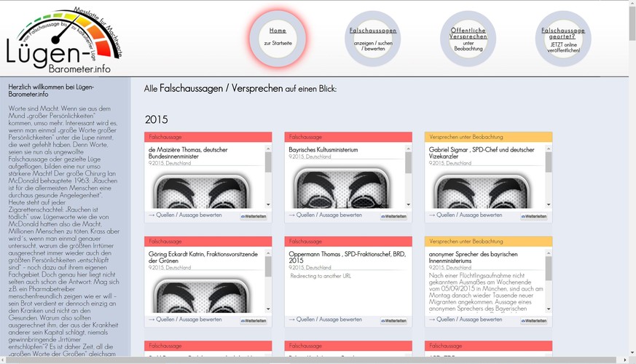Open Falschaussage geortet? submission page
The width and height of the screenshot is (636, 364).
pos(563,38)
